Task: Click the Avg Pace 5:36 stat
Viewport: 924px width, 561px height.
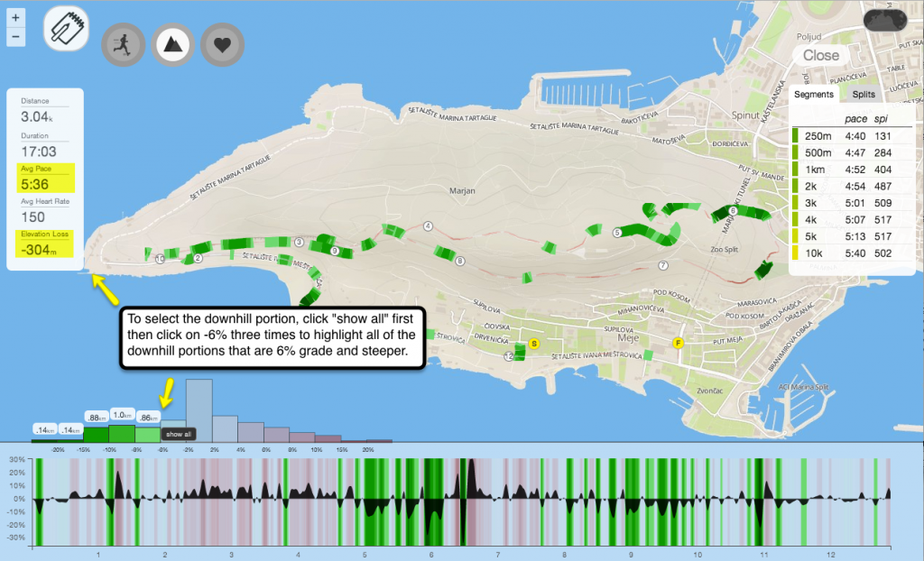Action: click(45, 178)
